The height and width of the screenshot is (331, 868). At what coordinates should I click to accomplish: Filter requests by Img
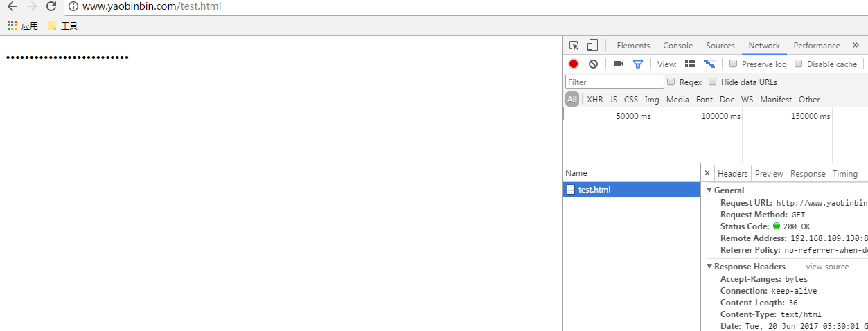[x=652, y=100]
